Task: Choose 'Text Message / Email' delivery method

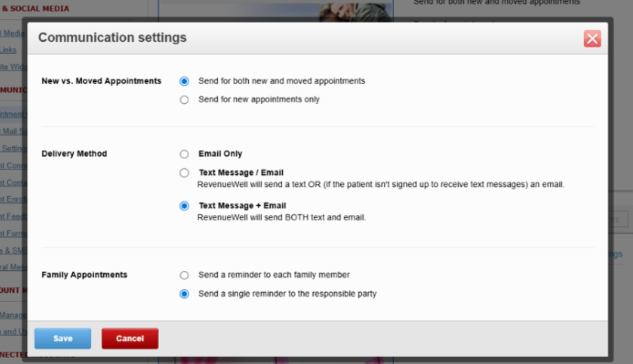Action: pyautogui.click(x=184, y=173)
